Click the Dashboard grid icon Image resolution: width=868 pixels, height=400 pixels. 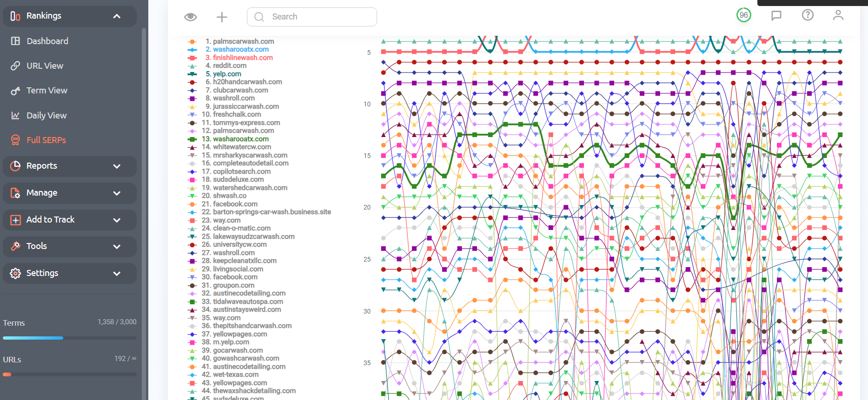15,41
